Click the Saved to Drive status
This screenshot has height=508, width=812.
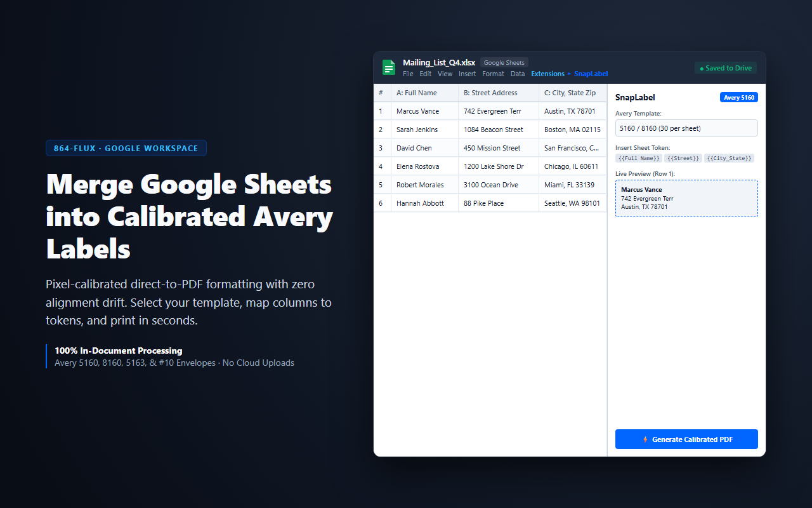point(726,68)
